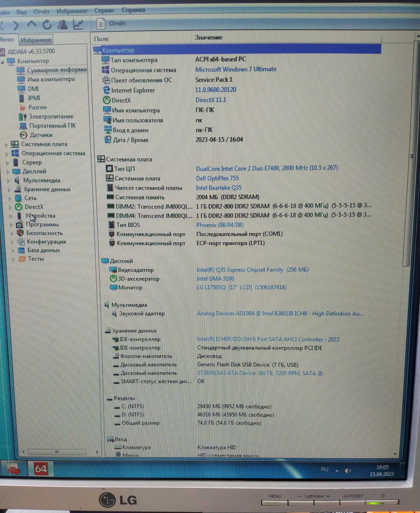Open the Справка menu
The height and width of the screenshot is (513, 420).
pos(133,10)
